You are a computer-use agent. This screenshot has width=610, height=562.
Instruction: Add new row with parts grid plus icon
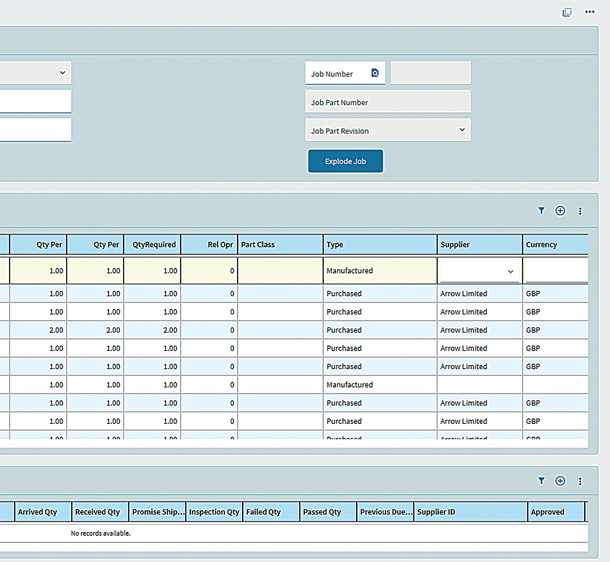click(560, 211)
